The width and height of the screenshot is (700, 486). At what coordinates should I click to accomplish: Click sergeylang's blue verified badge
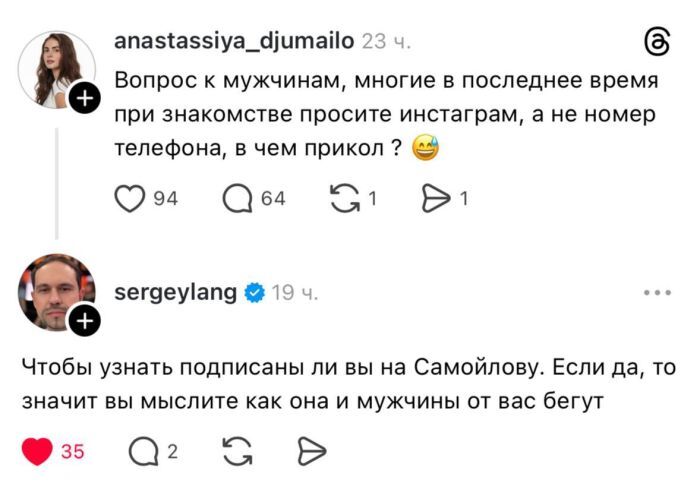[255, 293]
